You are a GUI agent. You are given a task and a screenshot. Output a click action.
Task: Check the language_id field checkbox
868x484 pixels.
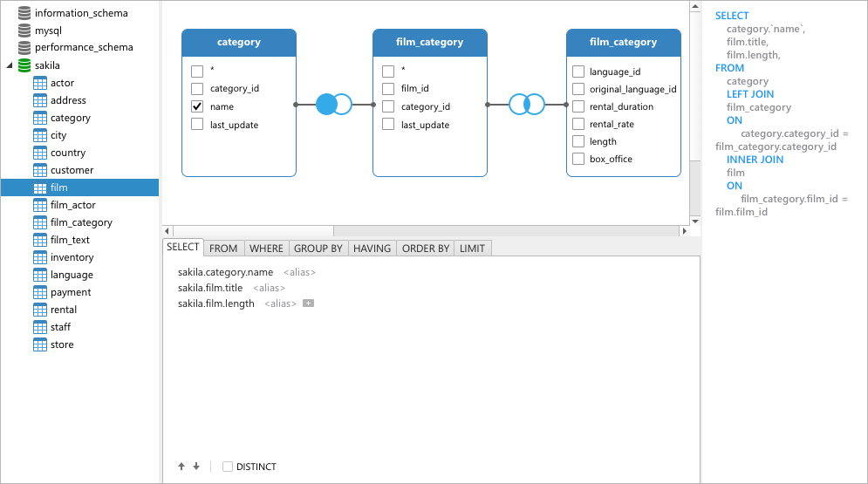pyautogui.click(x=578, y=72)
